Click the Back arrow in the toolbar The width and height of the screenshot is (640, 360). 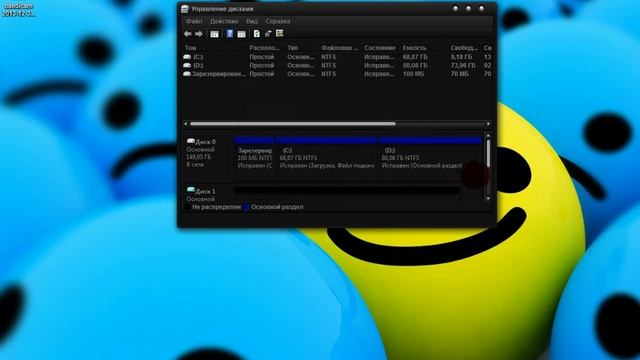point(187,34)
